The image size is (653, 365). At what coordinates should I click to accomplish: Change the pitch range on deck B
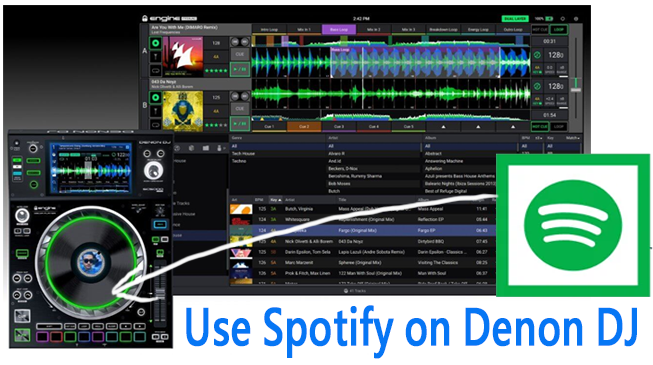pos(562,101)
